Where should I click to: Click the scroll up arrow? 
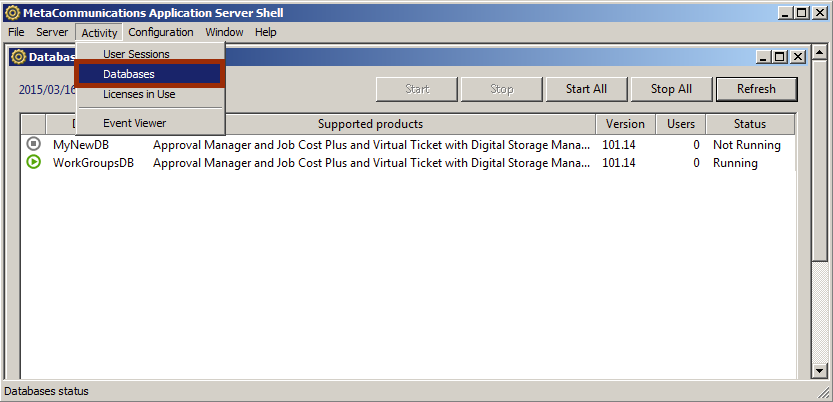(x=820, y=52)
